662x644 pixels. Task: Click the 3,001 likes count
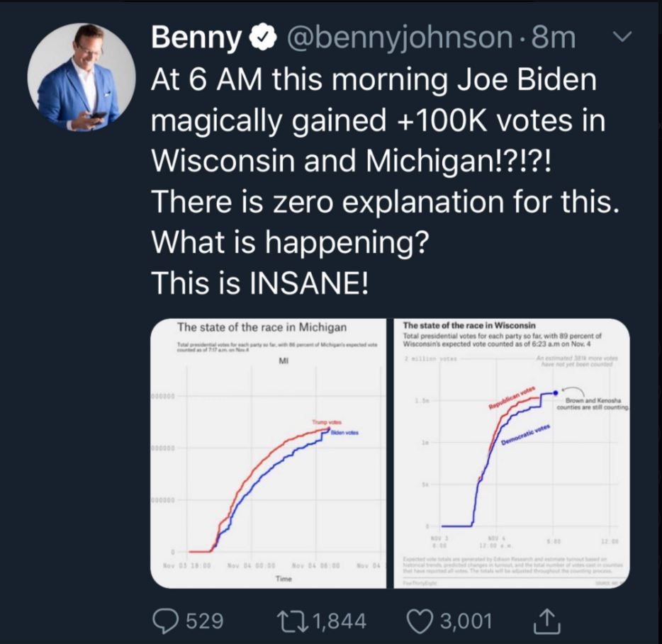click(466, 621)
